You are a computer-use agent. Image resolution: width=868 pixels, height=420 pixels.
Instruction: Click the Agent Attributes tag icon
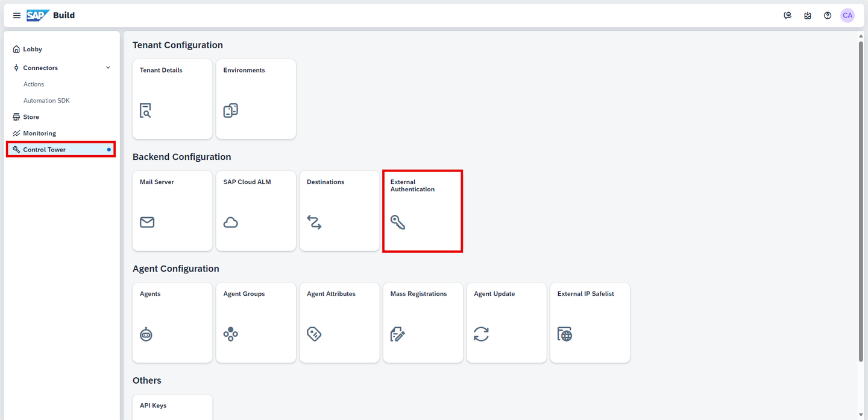pos(314,334)
